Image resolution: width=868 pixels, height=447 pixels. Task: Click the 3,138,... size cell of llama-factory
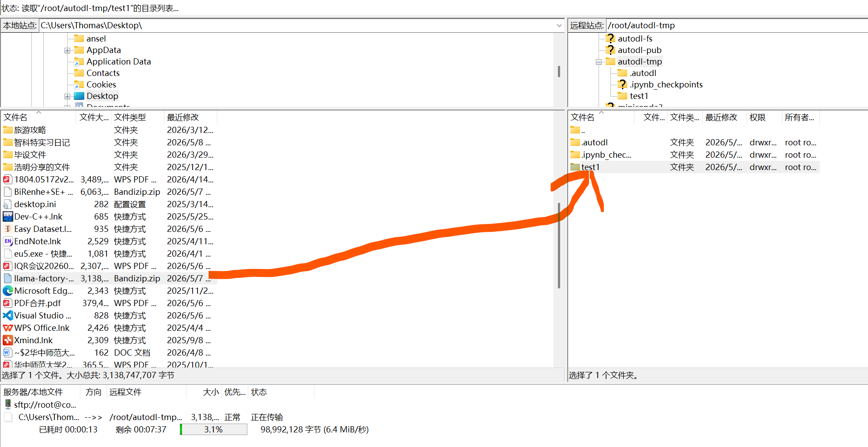pyautogui.click(x=94, y=278)
